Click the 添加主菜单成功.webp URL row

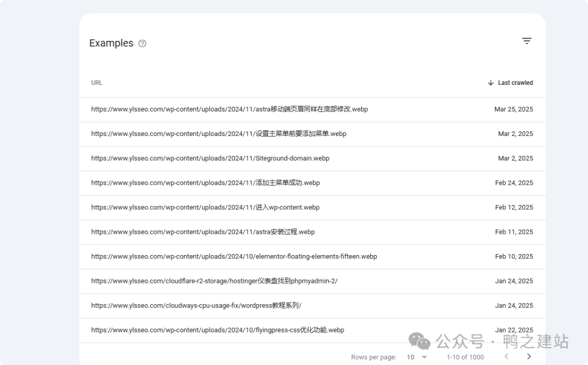click(205, 183)
